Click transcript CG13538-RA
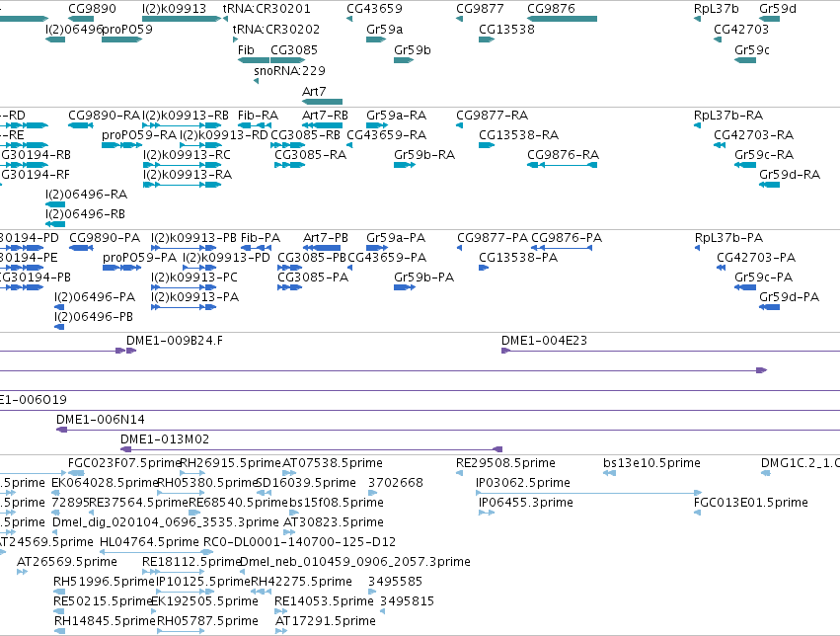Screen dimensions: 840x636 click(518, 135)
